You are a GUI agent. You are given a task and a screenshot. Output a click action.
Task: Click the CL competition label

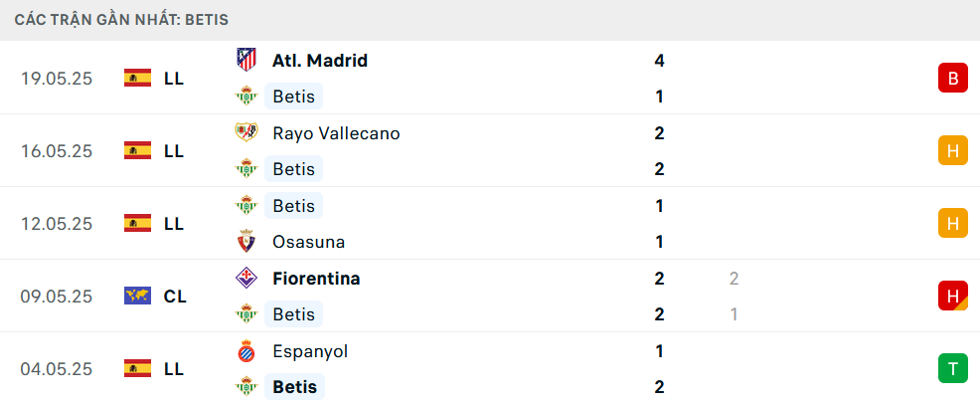pos(175,296)
